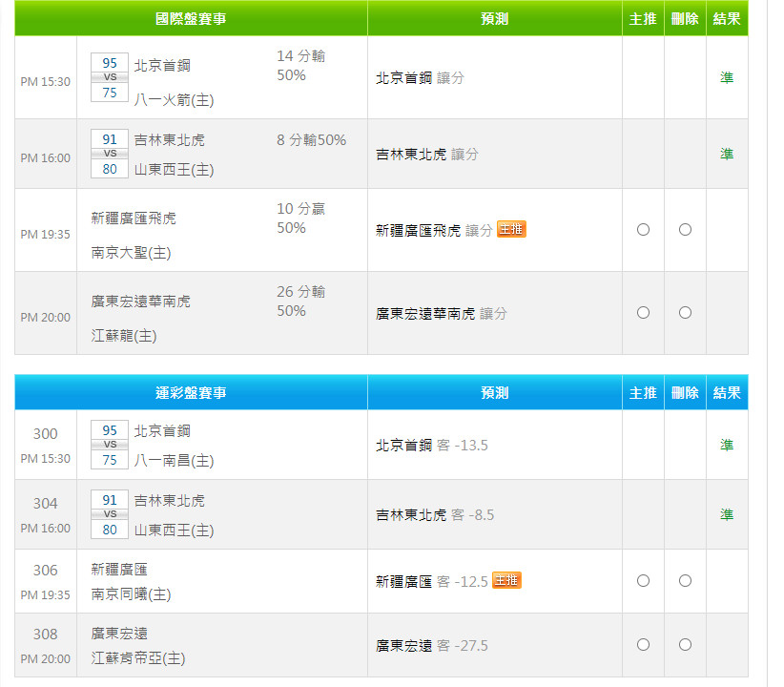Click the 95 vs 75 score box in 國際盤

[110, 77]
